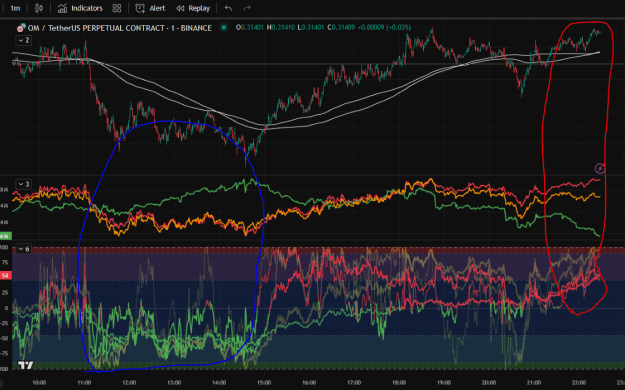Click the +0.00009 (+0.03%) change value
The width and height of the screenshot is (625, 390).
tap(384, 28)
